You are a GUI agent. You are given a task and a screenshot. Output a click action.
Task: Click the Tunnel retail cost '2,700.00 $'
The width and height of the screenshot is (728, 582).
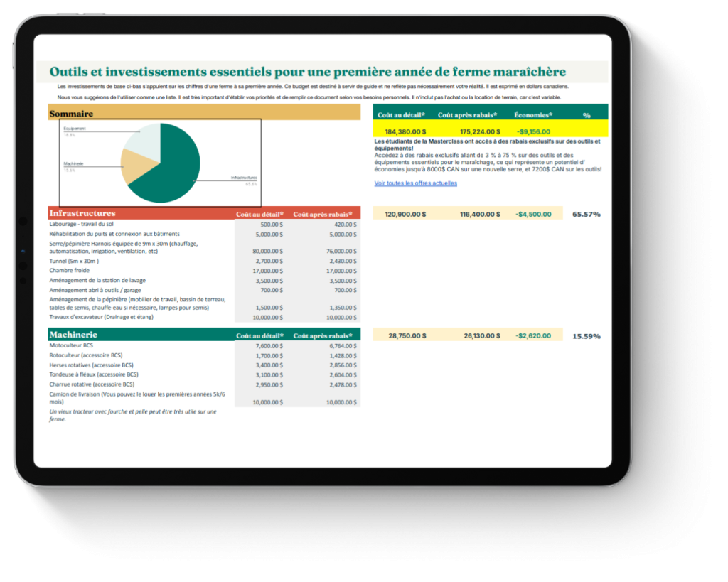[269, 262]
